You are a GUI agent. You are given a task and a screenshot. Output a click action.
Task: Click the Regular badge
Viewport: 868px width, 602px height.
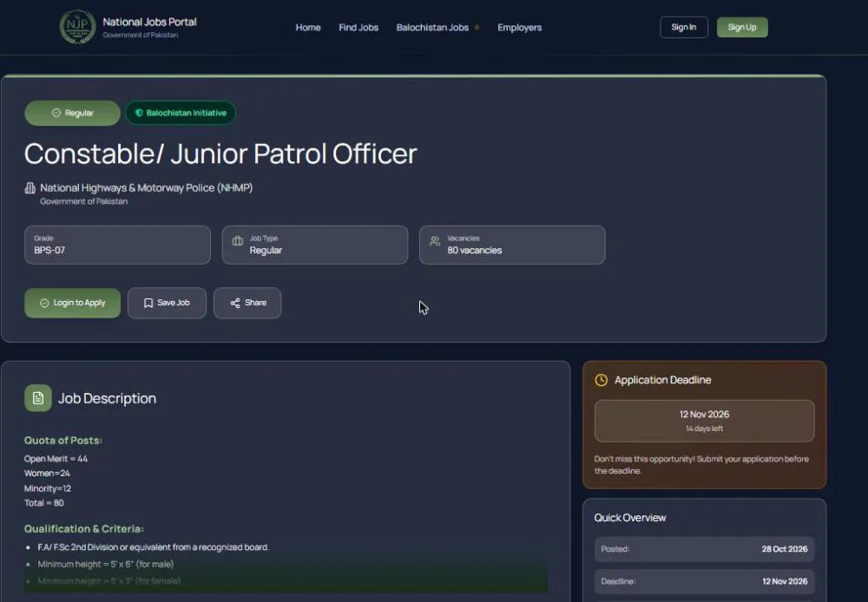[73, 113]
